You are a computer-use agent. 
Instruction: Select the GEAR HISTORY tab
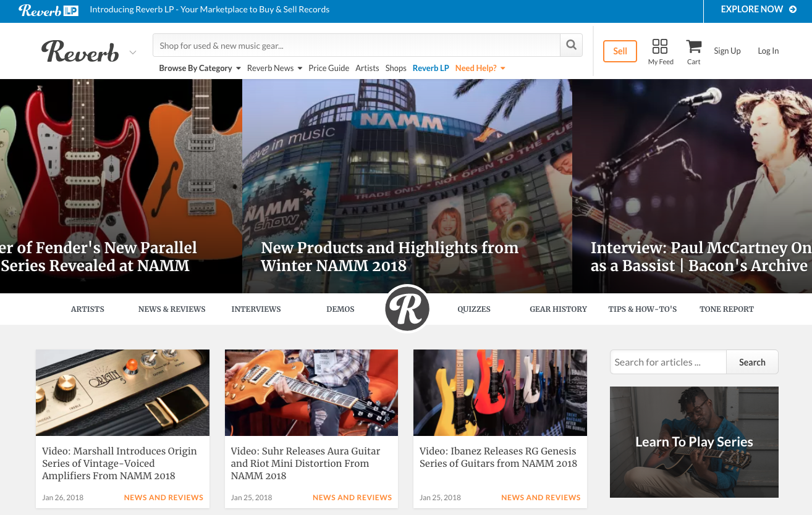[558, 309]
